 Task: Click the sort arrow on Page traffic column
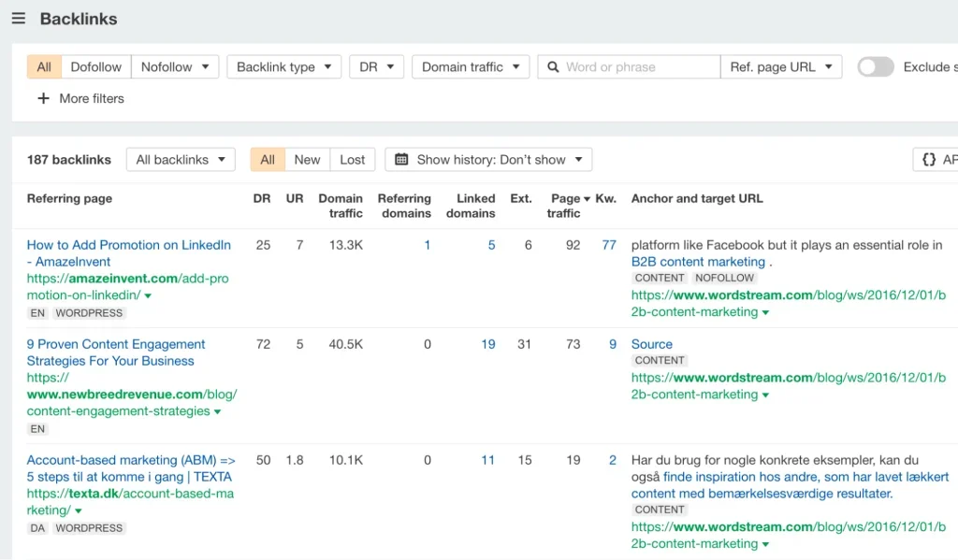tap(589, 198)
